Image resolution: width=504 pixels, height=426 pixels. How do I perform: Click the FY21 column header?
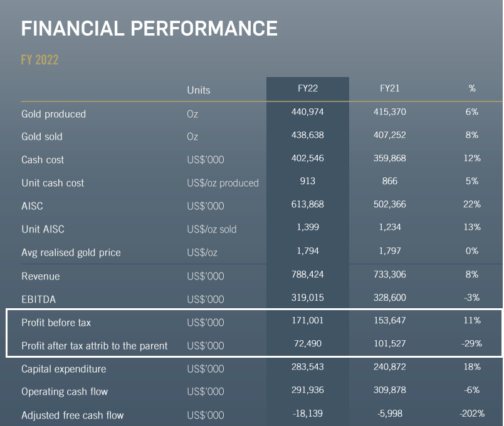pyautogui.click(x=389, y=88)
